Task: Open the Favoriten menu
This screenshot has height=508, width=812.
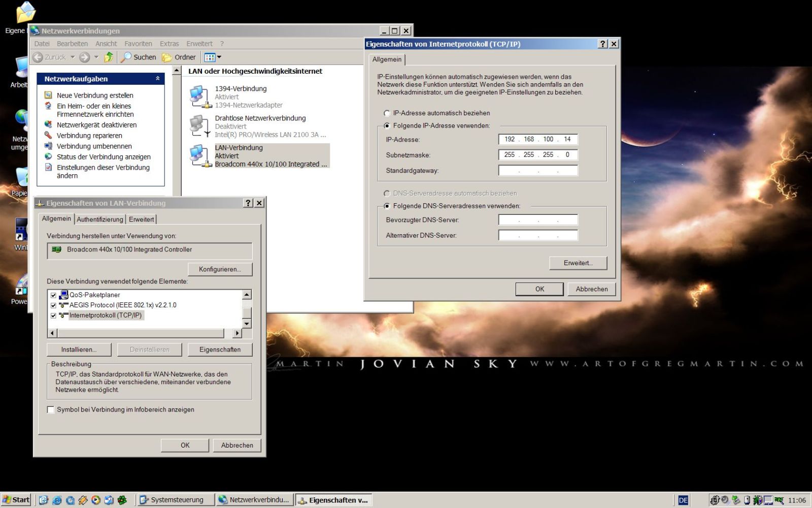Action: point(138,44)
